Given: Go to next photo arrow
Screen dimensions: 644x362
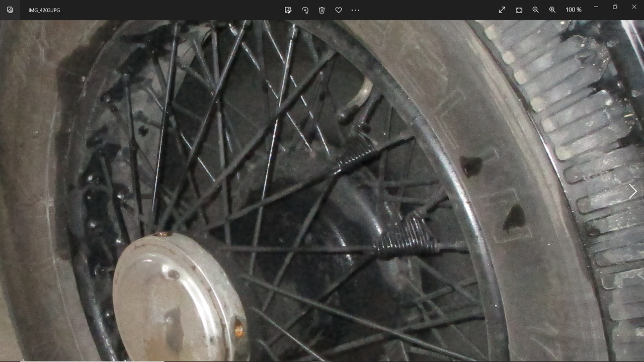Looking at the screenshot, I should pos(633,191).
